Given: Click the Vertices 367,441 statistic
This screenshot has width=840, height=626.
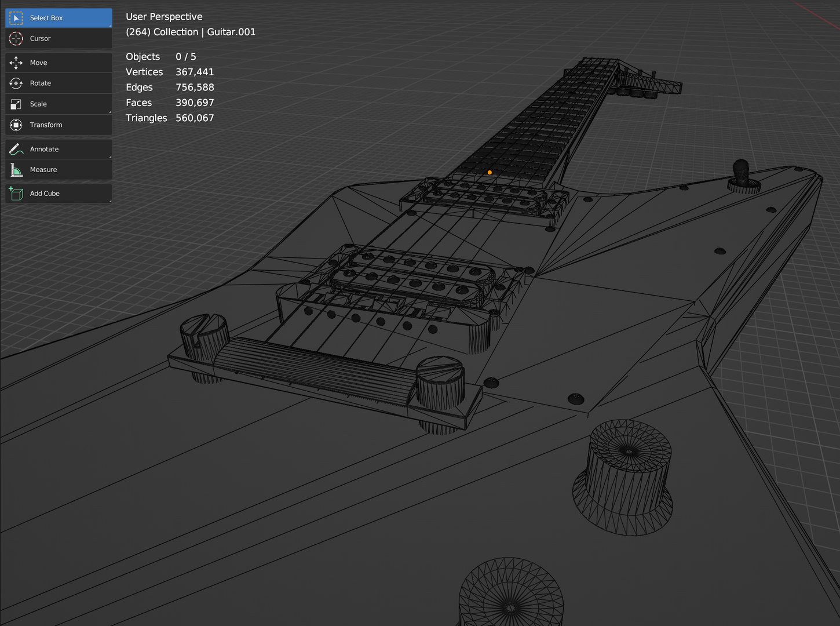Looking at the screenshot, I should click(x=170, y=72).
